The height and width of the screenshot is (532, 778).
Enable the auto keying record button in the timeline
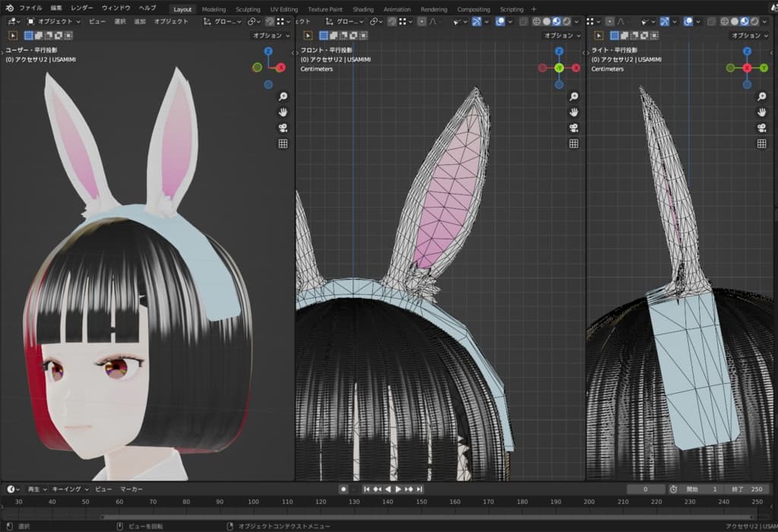(343, 489)
